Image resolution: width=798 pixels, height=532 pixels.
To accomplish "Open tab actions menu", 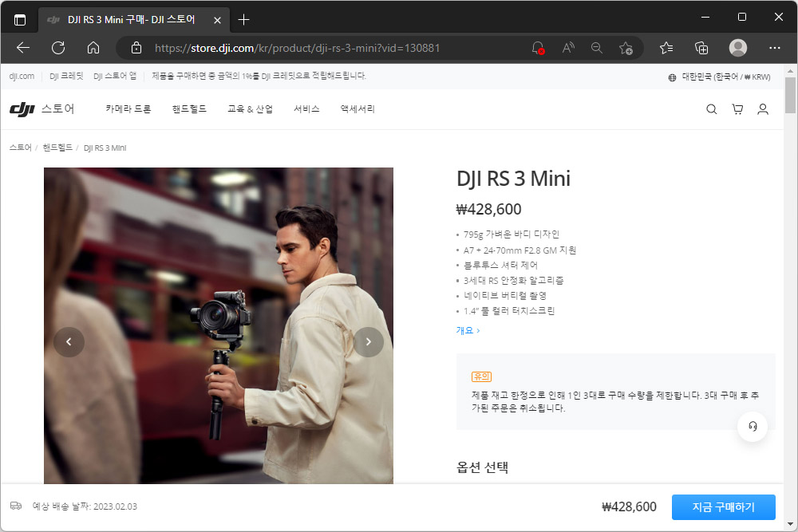I will (20, 20).
